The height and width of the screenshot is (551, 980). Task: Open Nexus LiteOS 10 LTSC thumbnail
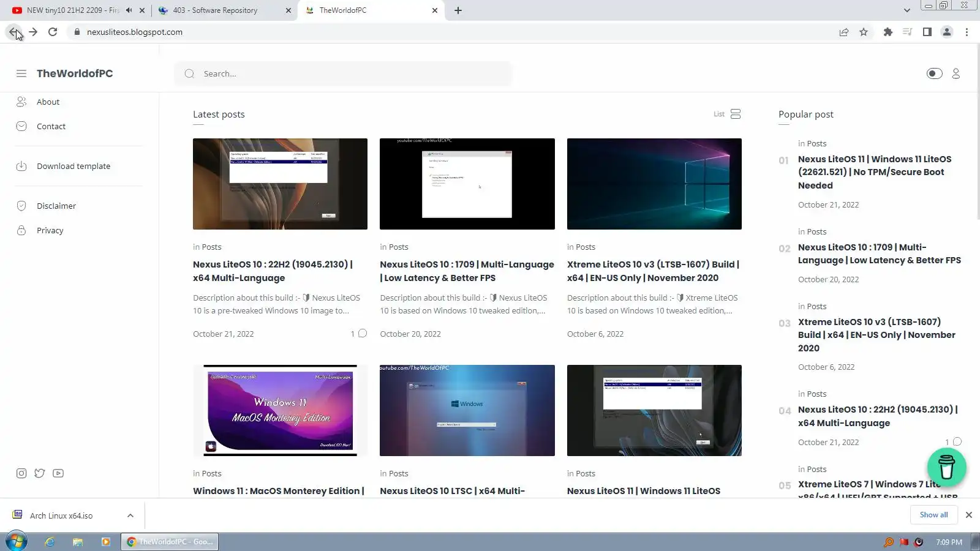click(x=467, y=410)
